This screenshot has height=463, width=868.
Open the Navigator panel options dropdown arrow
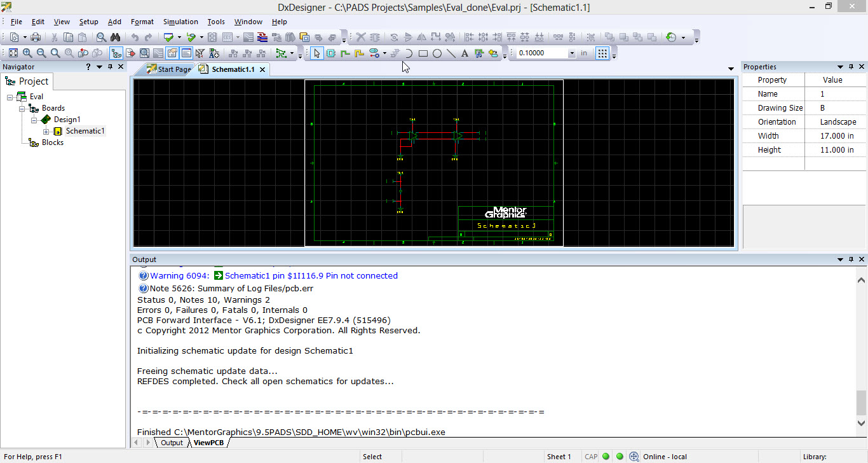(99, 67)
